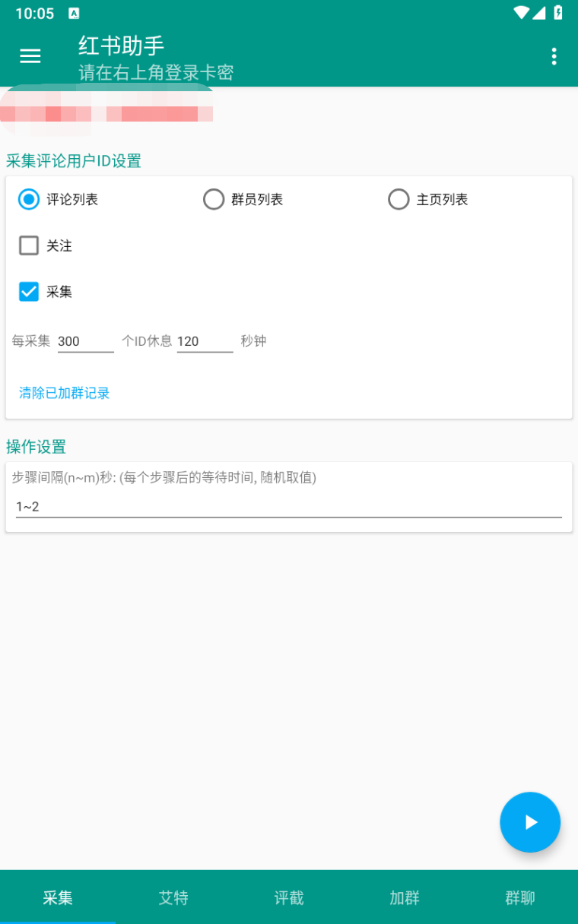Tap the app title 红书助手
The height and width of the screenshot is (924, 578).
tap(120, 46)
